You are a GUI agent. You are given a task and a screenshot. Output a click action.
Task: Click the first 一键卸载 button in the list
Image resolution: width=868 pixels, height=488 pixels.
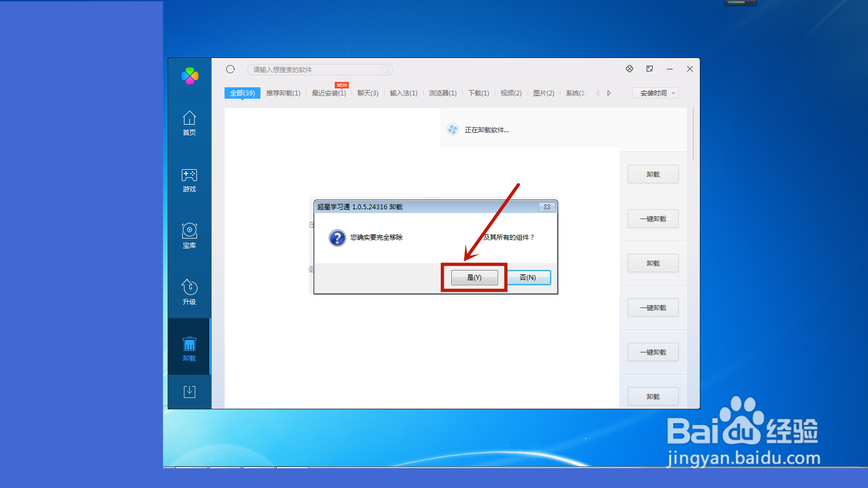point(653,219)
